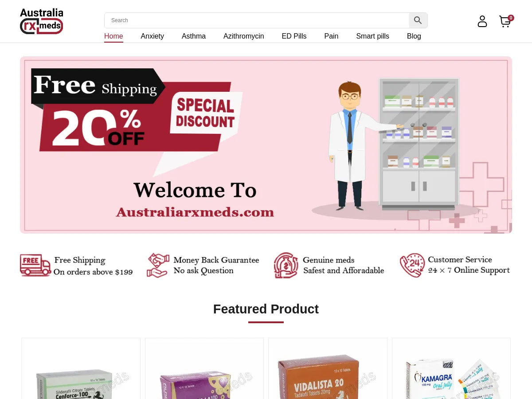Focus the Search input field
532x399 pixels.
(257, 20)
